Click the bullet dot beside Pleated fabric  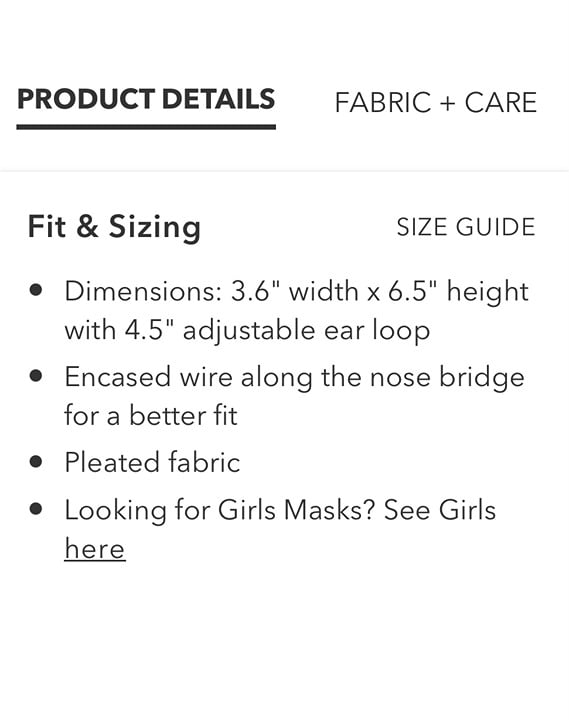tap(36, 461)
